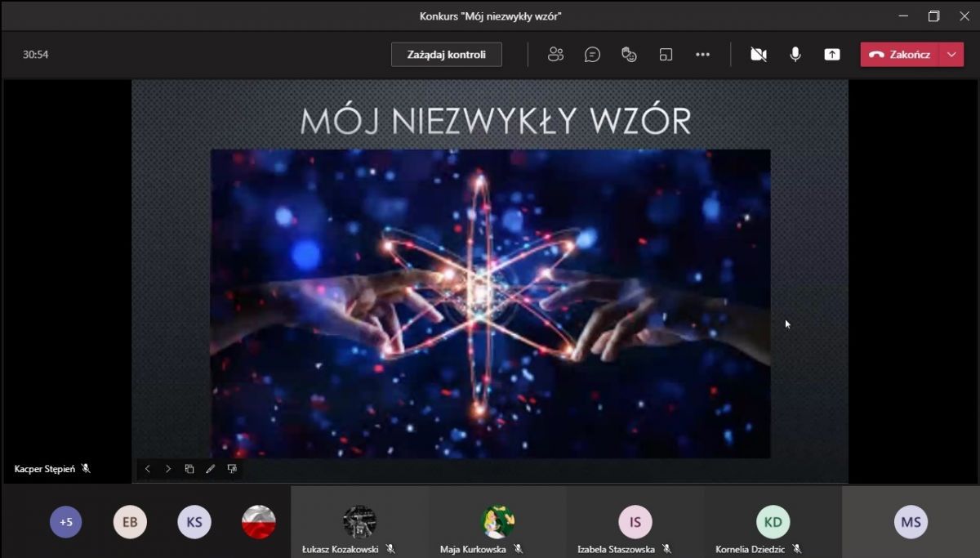The image size is (980, 558).
Task: End the call with Zakończ
Action: point(900,55)
